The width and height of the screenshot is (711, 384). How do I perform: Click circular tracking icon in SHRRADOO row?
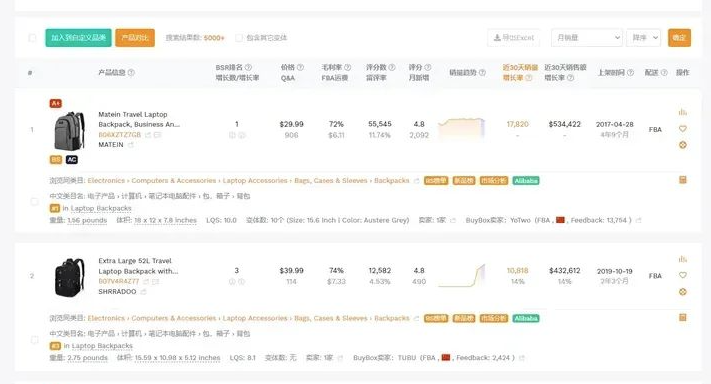pos(682,292)
